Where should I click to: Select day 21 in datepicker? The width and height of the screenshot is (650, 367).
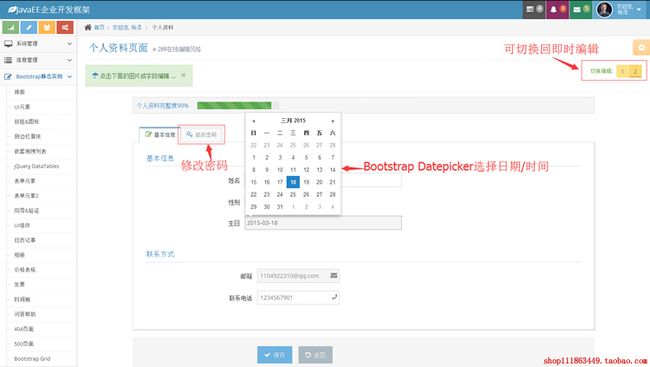click(332, 182)
